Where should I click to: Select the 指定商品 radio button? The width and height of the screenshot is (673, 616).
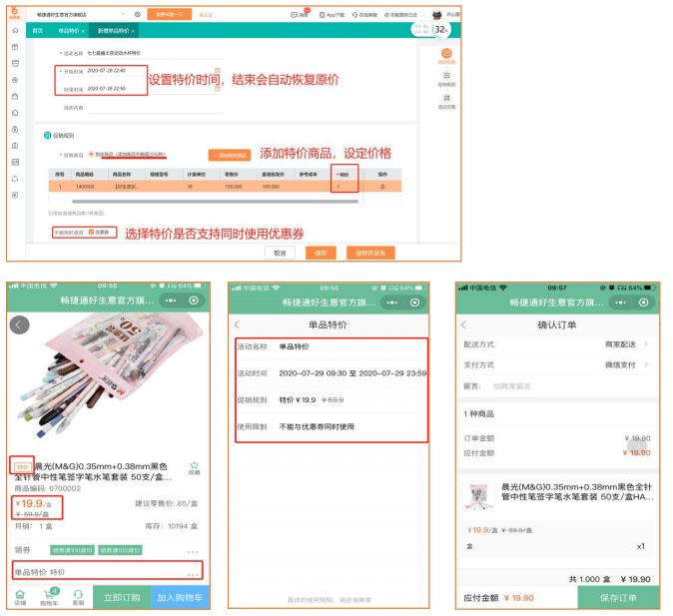(91, 154)
